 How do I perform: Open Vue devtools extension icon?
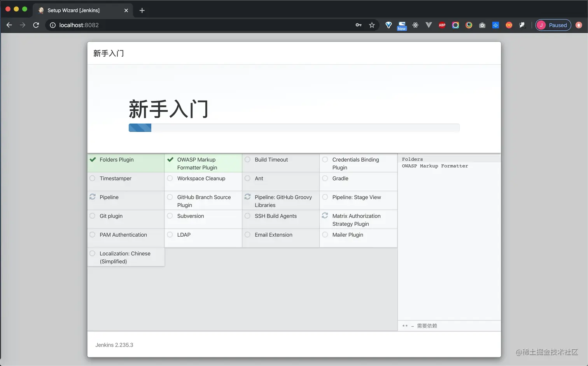[x=429, y=25]
